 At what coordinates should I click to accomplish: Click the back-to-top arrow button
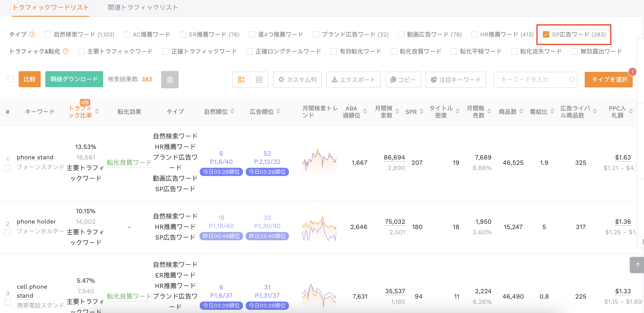[637, 265]
